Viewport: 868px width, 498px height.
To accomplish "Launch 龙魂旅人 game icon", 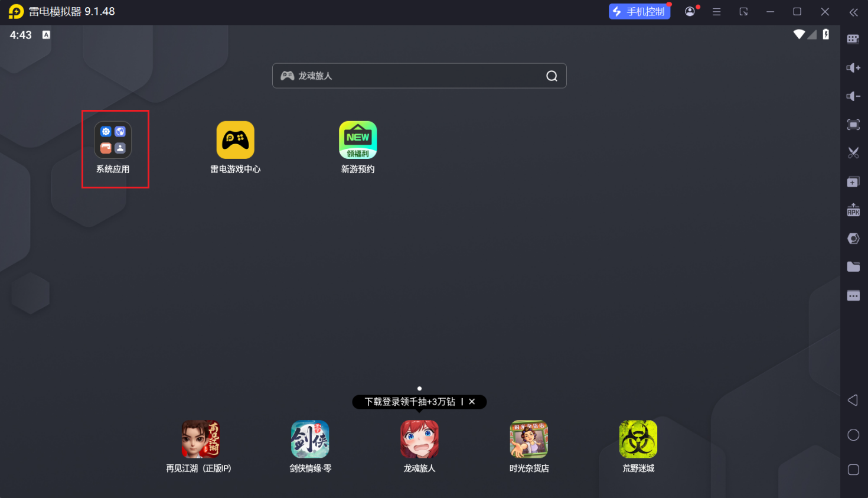I will 419,439.
